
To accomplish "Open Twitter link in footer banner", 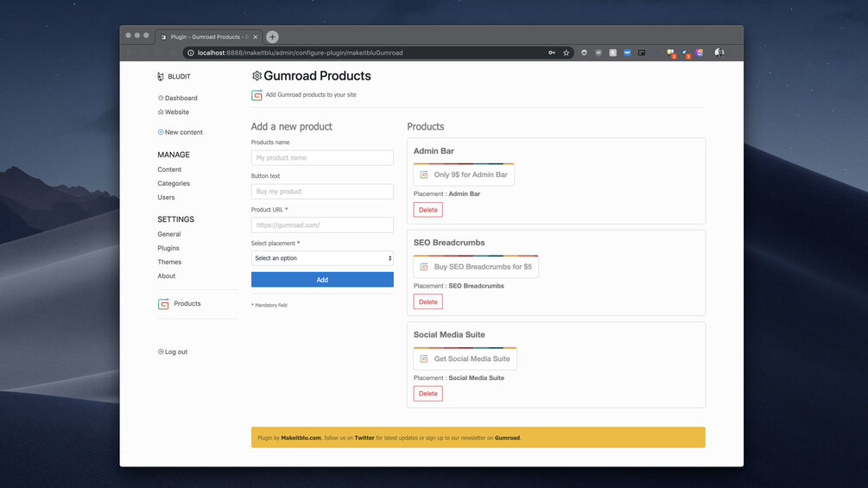I will click(x=364, y=438).
